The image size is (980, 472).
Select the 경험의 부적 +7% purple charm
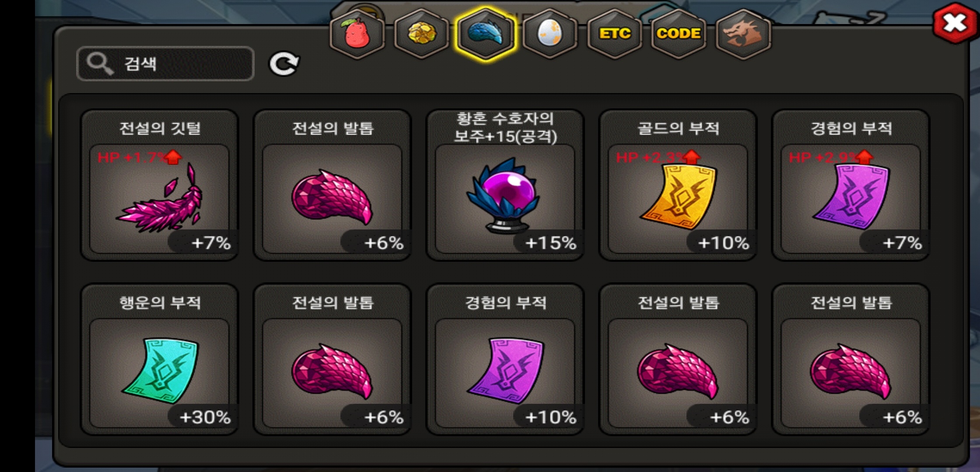pyautogui.click(x=851, y=185)
